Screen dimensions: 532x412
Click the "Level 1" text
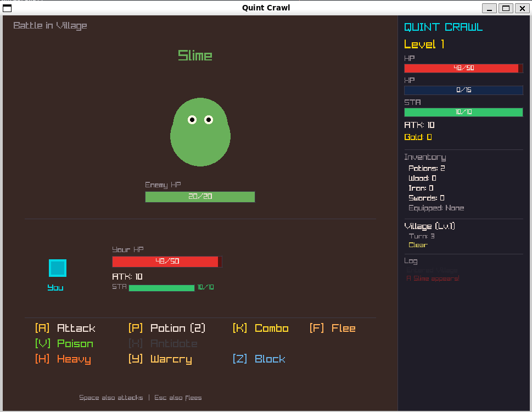click(424, 44)
